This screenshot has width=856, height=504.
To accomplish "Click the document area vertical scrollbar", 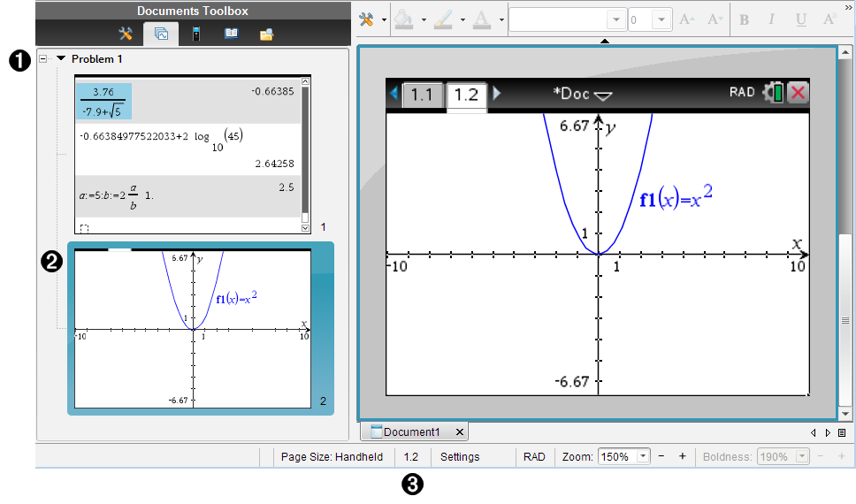I will click(x=846, y=320).
